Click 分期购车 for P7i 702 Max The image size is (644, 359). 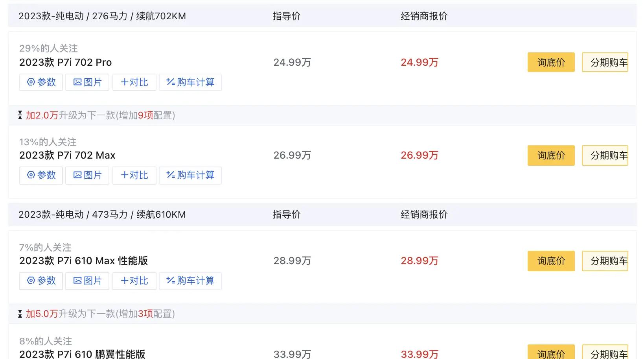coord(605,155)
